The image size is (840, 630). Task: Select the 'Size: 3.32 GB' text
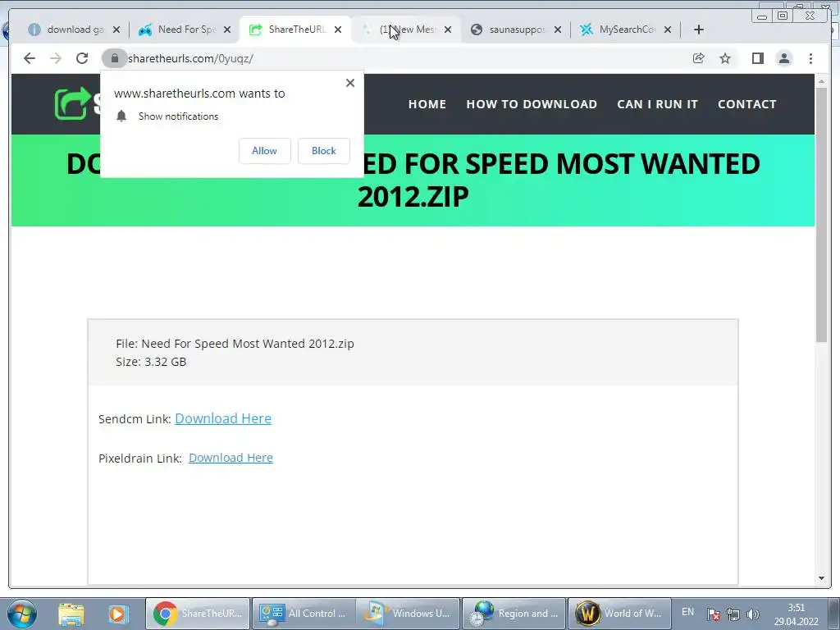(x=151, y=362)
